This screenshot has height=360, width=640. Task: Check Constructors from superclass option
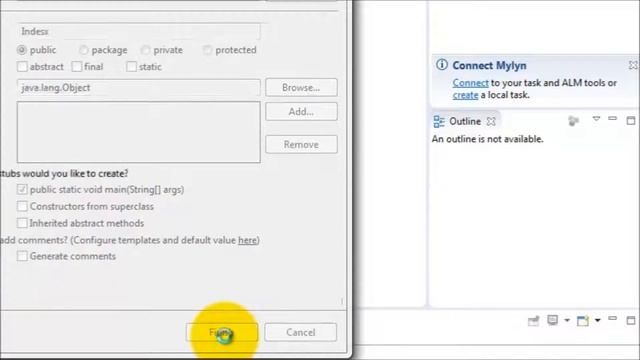(x=22, y=206)
